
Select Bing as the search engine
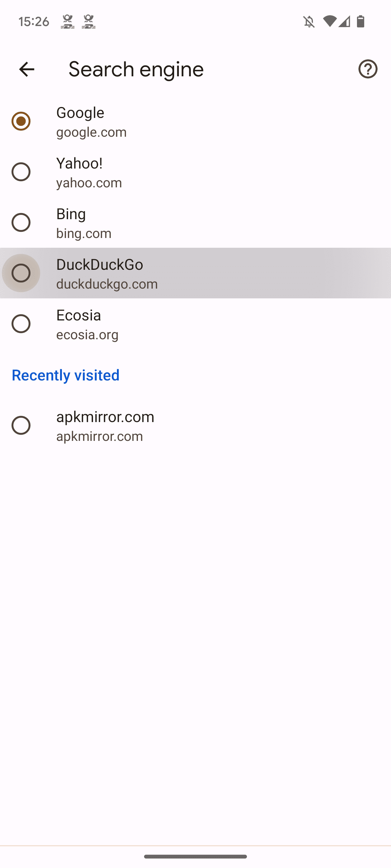21,223
